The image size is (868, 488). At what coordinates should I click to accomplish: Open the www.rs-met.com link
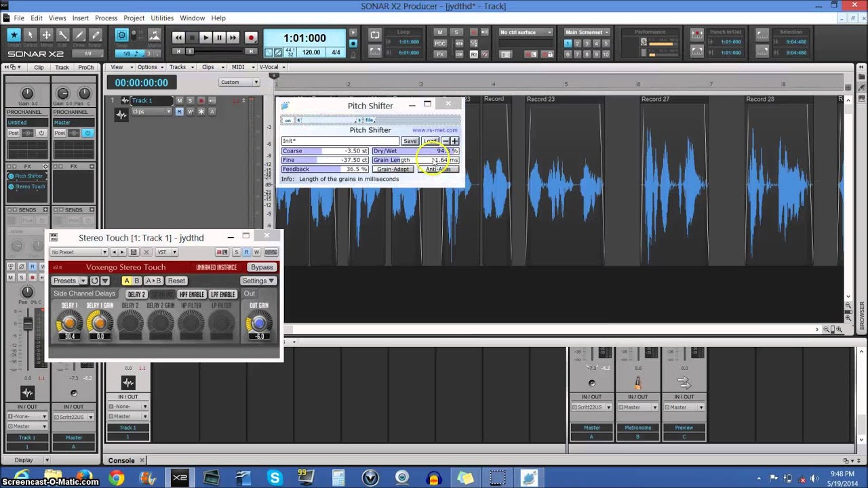tap(435, 130)
